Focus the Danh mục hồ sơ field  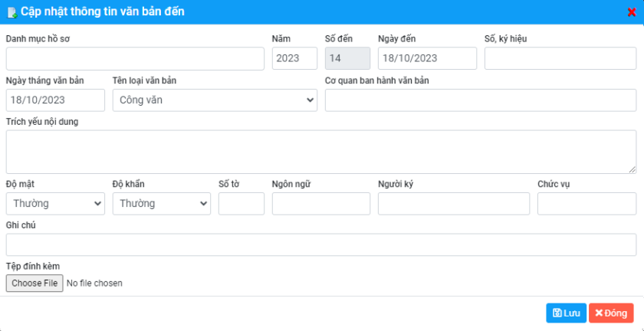click(135, 59)
